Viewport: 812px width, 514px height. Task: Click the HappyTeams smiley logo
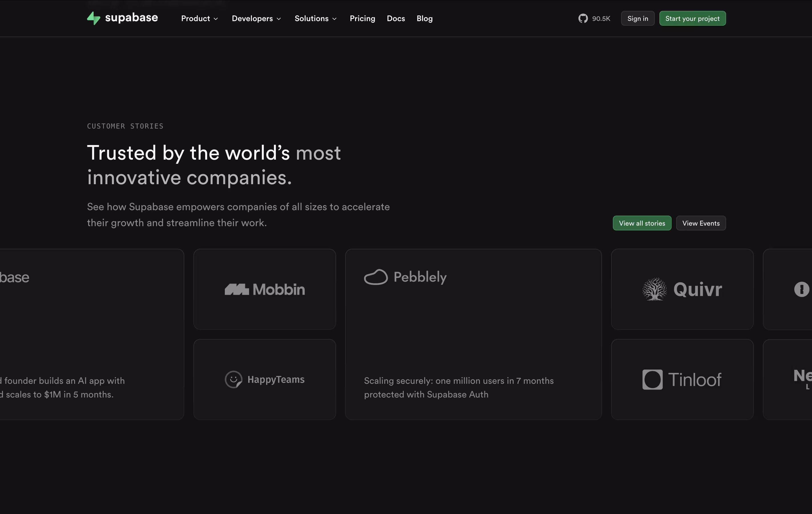(x=233, y=379)
